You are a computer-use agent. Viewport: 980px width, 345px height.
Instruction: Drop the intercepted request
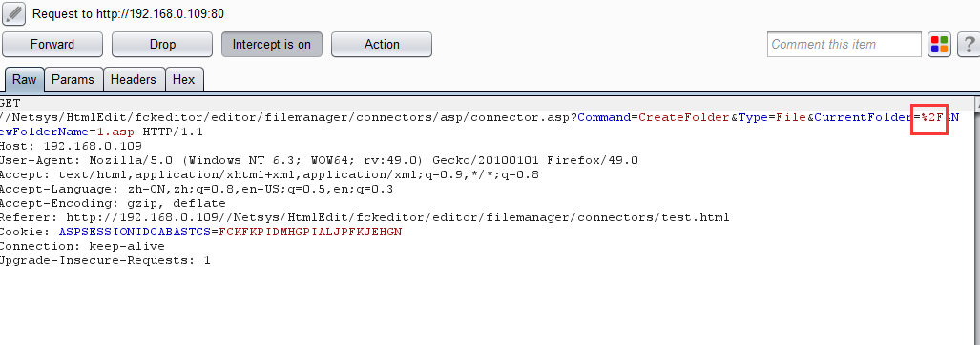click(x=162, y=44)
